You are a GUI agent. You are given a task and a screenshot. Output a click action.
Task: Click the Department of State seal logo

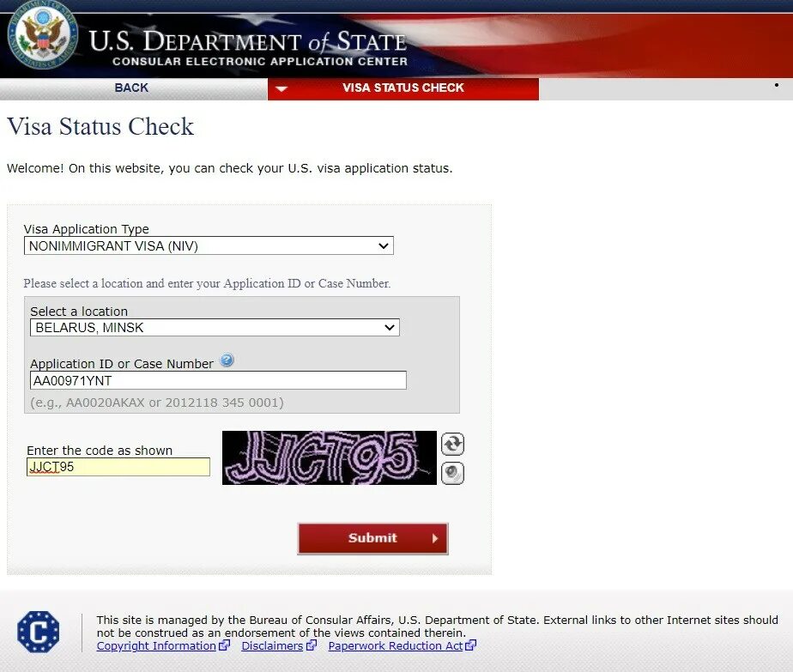click(44, 36)
